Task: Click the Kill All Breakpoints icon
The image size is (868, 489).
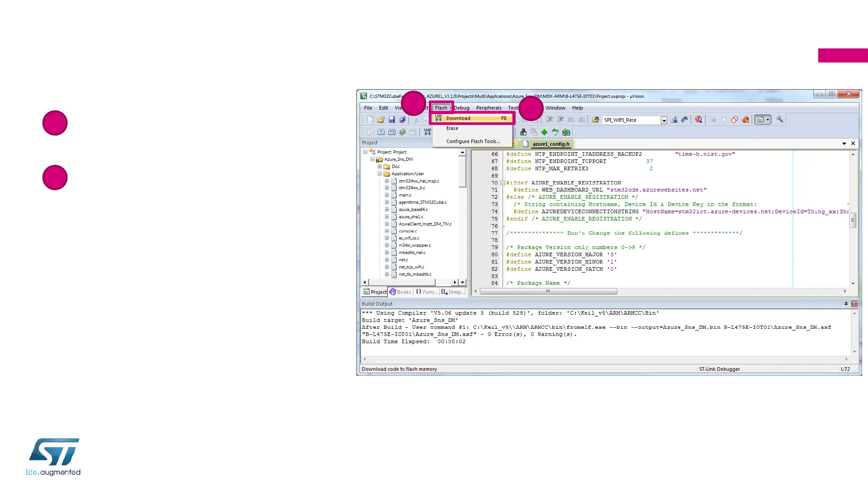Action: point(745,120)
